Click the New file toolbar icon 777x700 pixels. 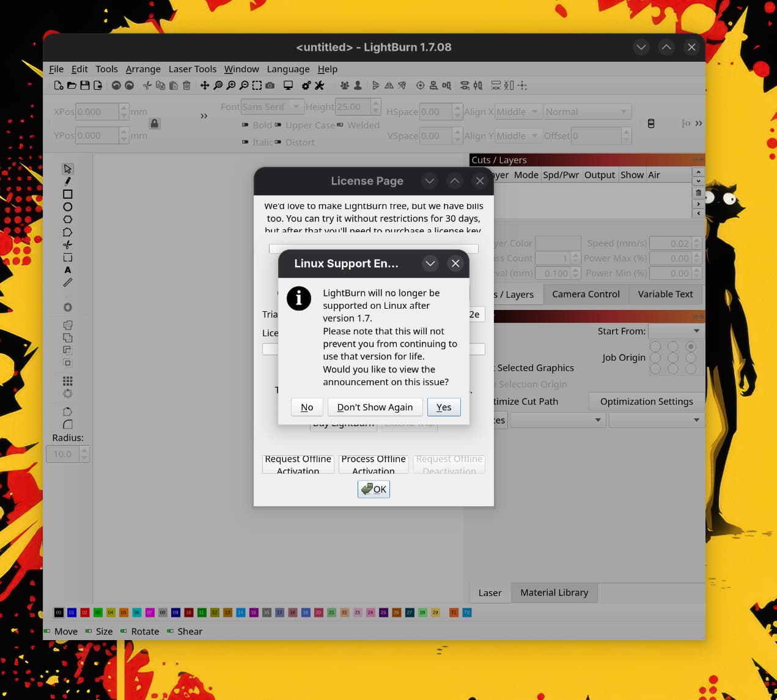coord(59,86)
